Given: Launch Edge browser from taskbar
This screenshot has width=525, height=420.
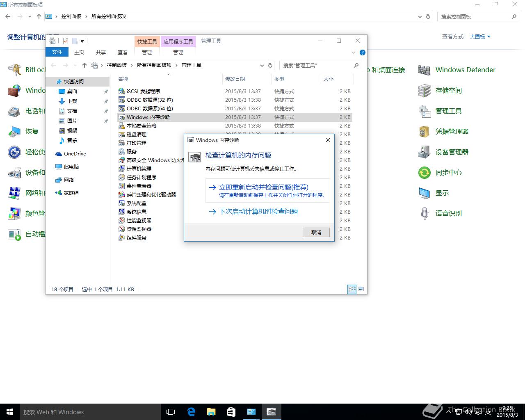Looking at the screenshot, I should click(x=191, y=412).
